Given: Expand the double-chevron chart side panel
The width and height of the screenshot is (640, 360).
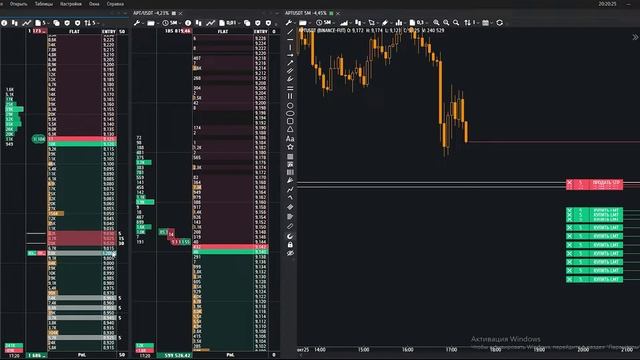Looking at the screenshot, I should 635,38.
